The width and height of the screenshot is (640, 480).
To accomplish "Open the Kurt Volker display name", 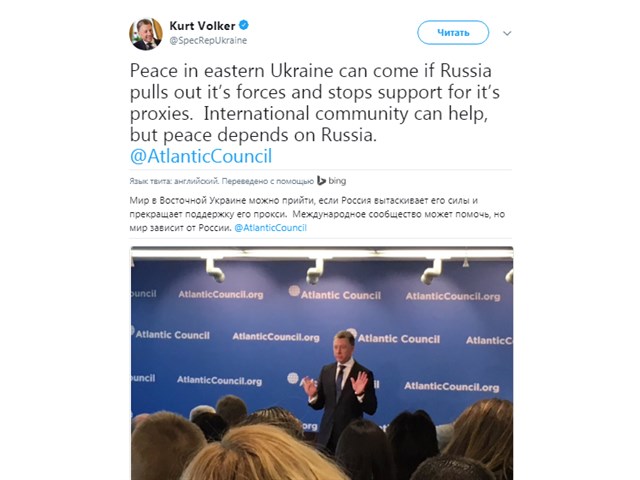I will tap(202, 26).
